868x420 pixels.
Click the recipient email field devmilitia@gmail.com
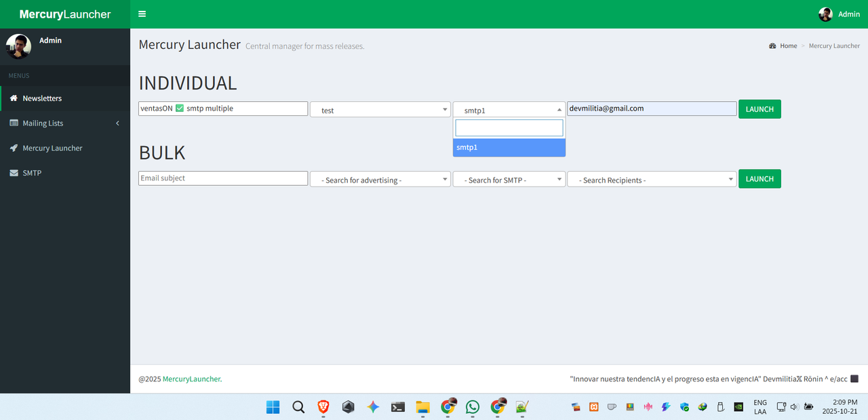[652, 109]
